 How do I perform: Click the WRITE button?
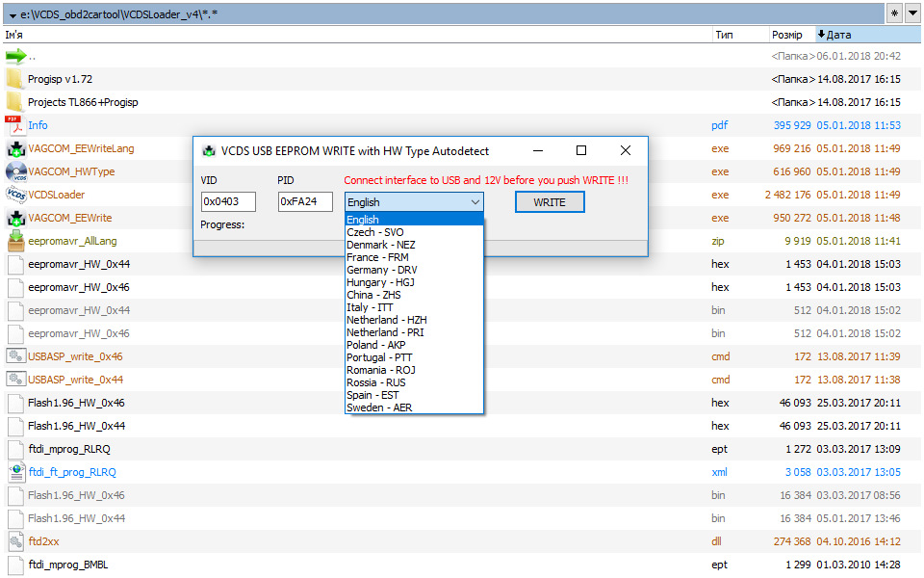[550, 202]
